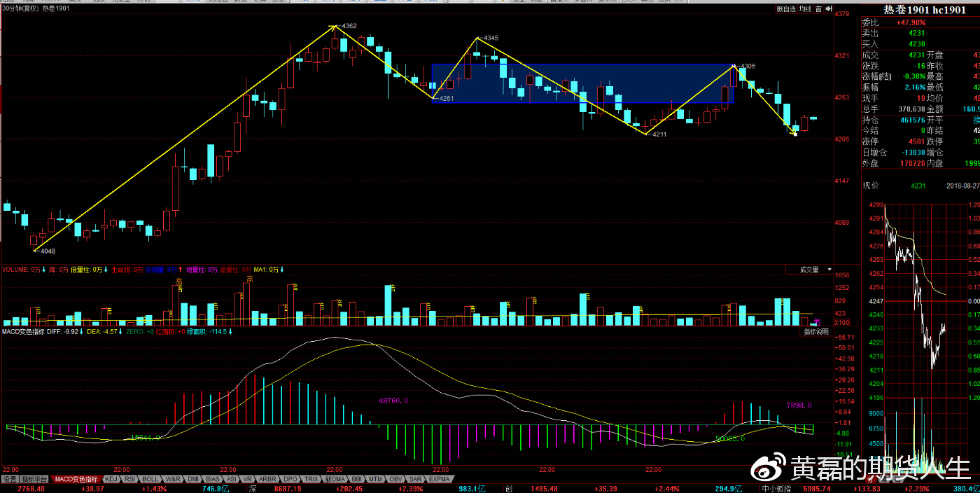Click the 生命线 indicator label
The height and width of the screenshot is (493, 980).
(x=127, y=270)
